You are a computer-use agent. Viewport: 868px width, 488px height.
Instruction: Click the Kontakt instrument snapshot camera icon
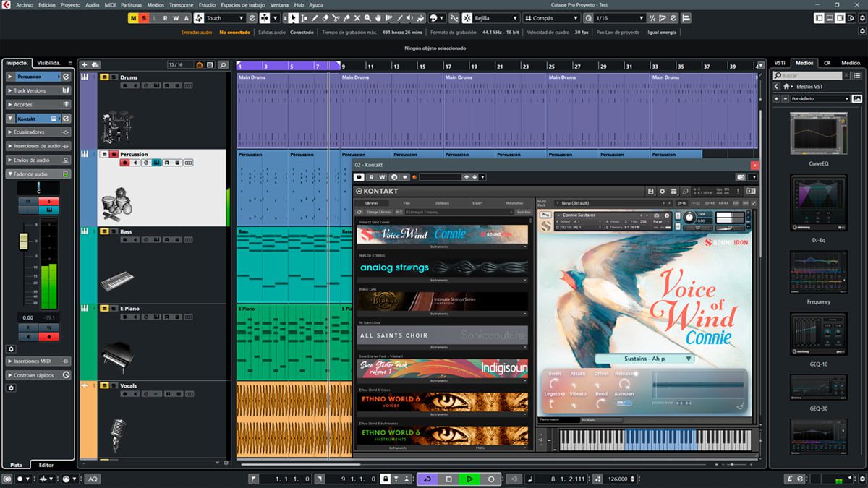(x=657, y=215)
